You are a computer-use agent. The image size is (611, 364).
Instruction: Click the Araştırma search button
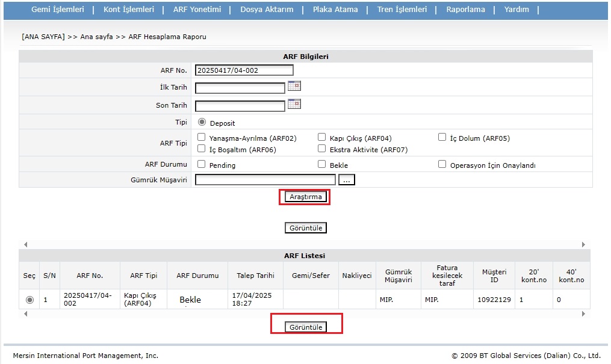pyautogui.click(x=306, y=197)
